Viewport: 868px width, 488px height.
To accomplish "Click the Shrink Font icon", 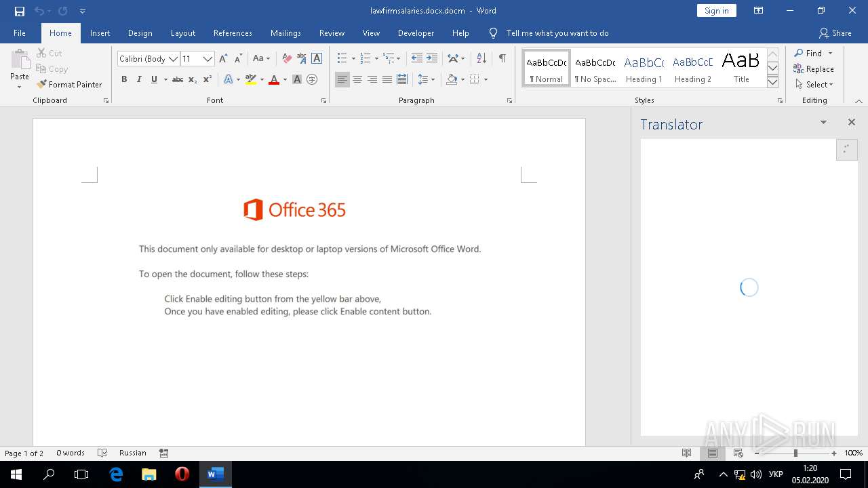I will 238,59.
